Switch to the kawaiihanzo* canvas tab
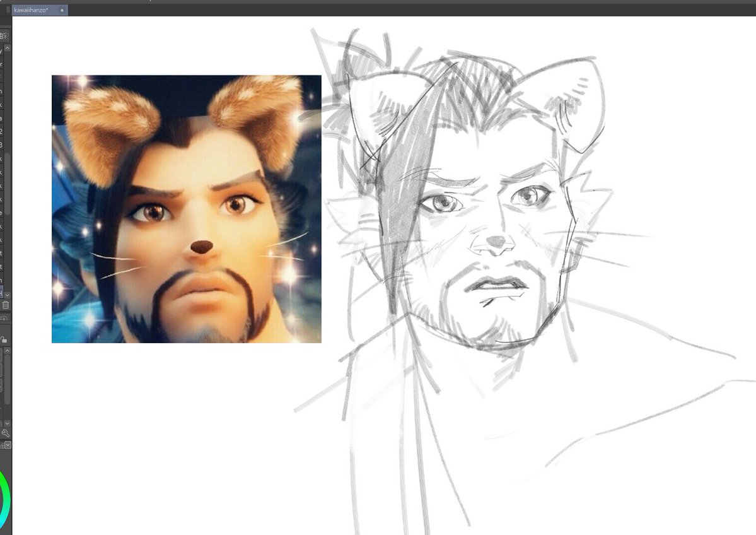The width and height of the screenshot is (756, 535). 40,10
